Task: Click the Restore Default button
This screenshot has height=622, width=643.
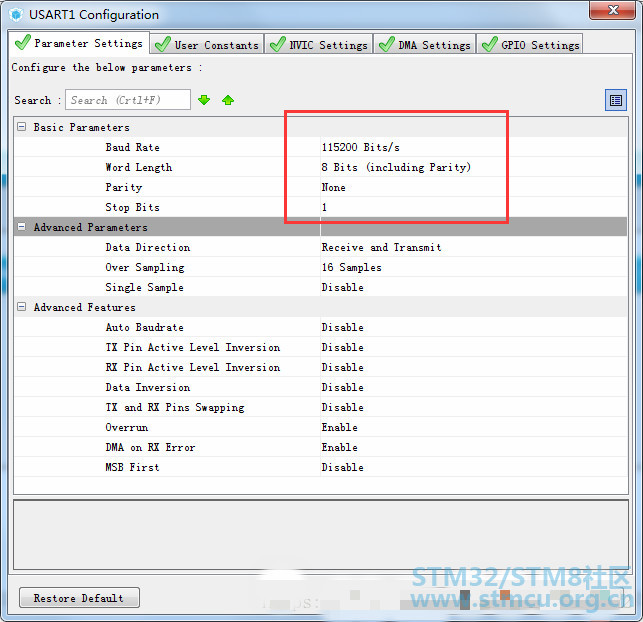Action: pos(79,598)
